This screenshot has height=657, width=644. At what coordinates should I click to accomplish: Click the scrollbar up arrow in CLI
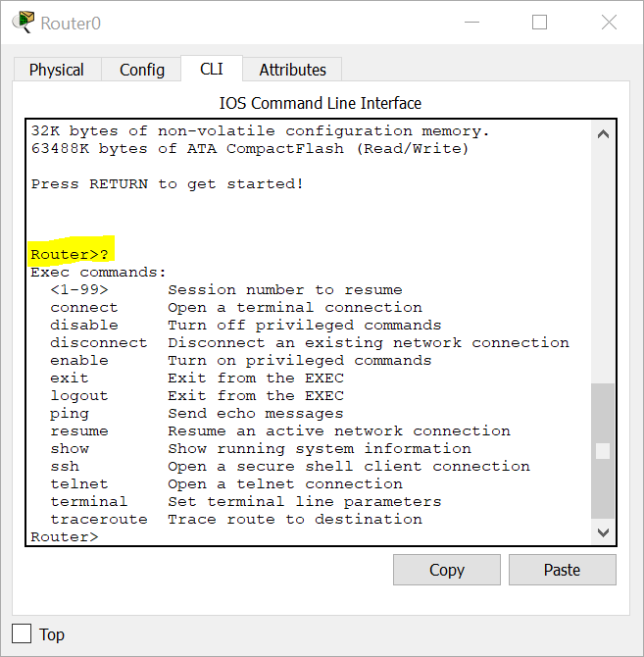click(x=603, y=134)
